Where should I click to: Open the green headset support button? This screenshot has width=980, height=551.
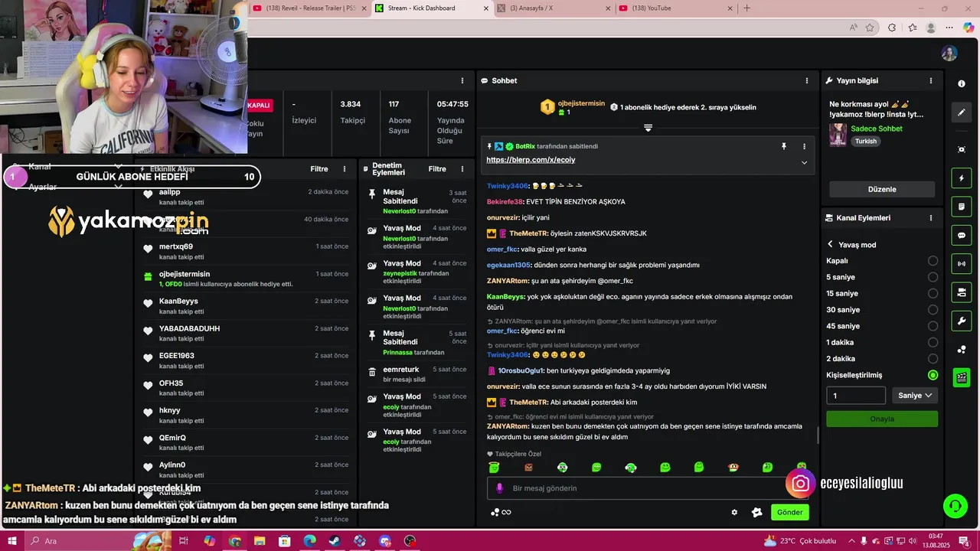tap(955, 506)
